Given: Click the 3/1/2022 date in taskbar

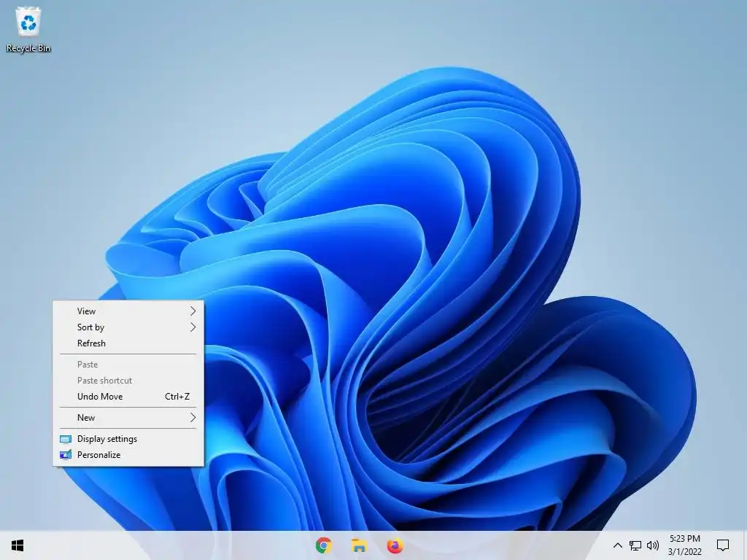Looking at the screenshot, I should [x=684, y=552].
